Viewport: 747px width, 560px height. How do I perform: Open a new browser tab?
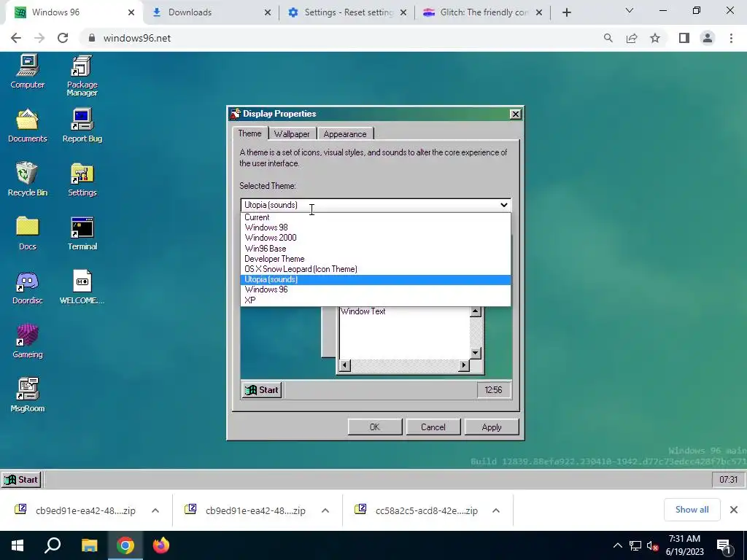[x=566, y=13]
